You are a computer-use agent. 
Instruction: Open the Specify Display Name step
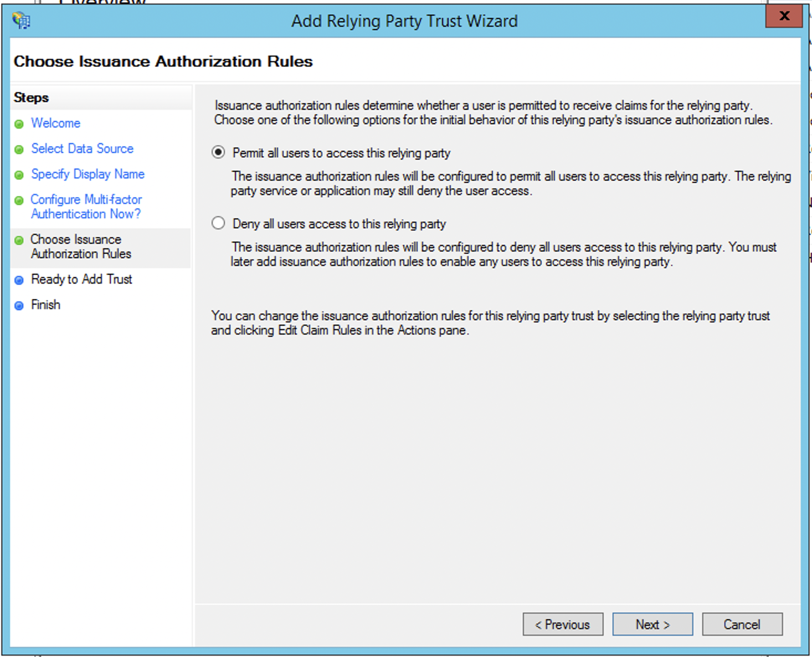pos(87,174)
